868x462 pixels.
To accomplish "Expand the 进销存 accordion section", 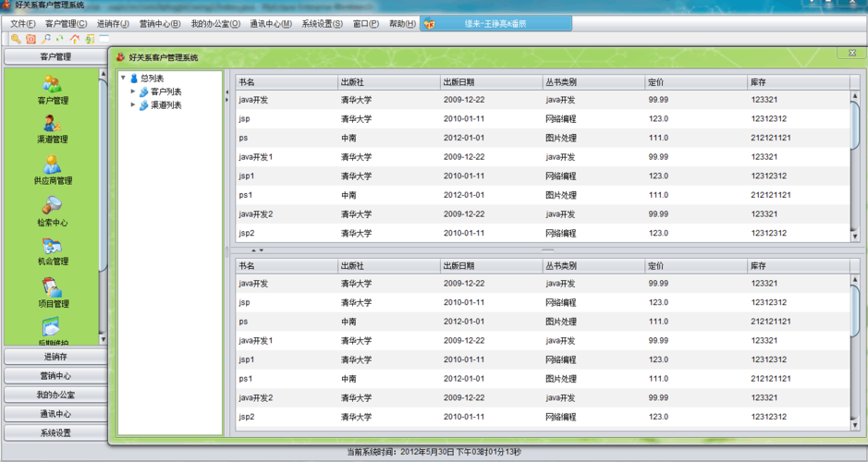I will (x=55, y=357).
